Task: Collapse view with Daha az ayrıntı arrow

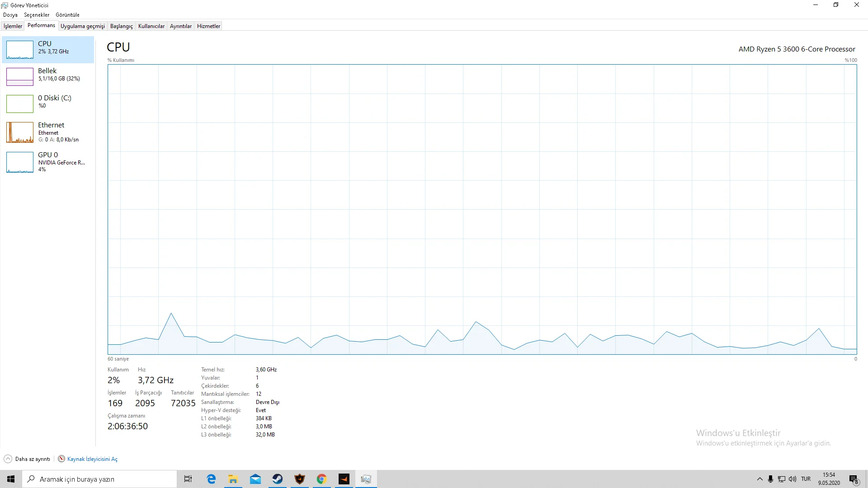Action: [x=8, y=459]
